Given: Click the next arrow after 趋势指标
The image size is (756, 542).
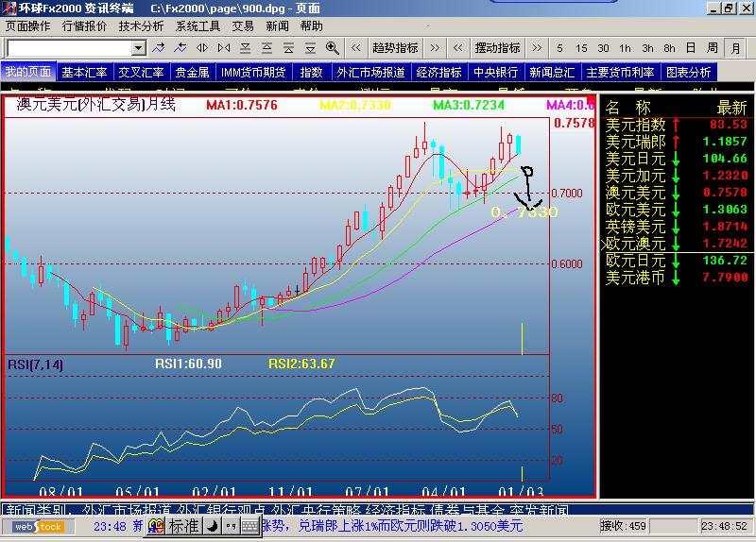Looking at the screenshot, I should [x=435, y=48].
